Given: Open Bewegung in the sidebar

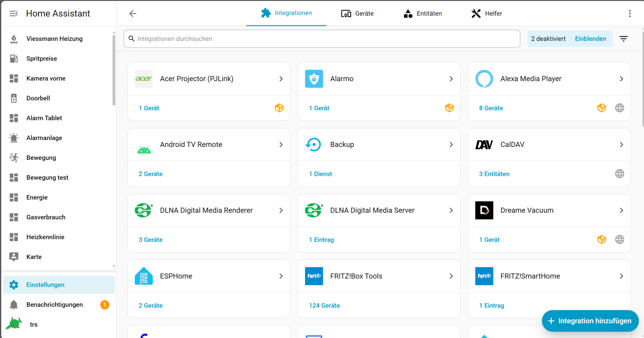Looking at the screenshot, I should pyautogui.click(x=58, y=158).
